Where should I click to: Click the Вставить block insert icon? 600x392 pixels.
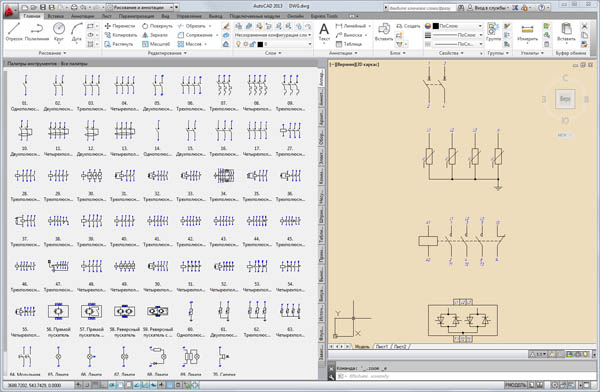384,31
